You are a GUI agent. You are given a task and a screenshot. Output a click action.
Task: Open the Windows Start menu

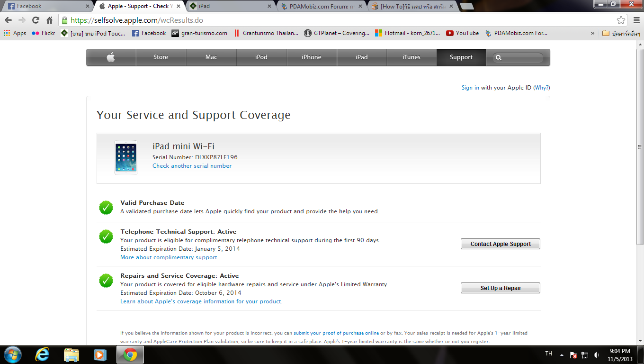pyautogui.click(x=12, y=355)
